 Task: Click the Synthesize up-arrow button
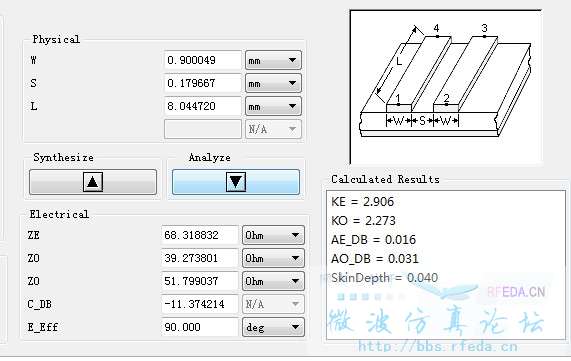click(x=93, y=182)
